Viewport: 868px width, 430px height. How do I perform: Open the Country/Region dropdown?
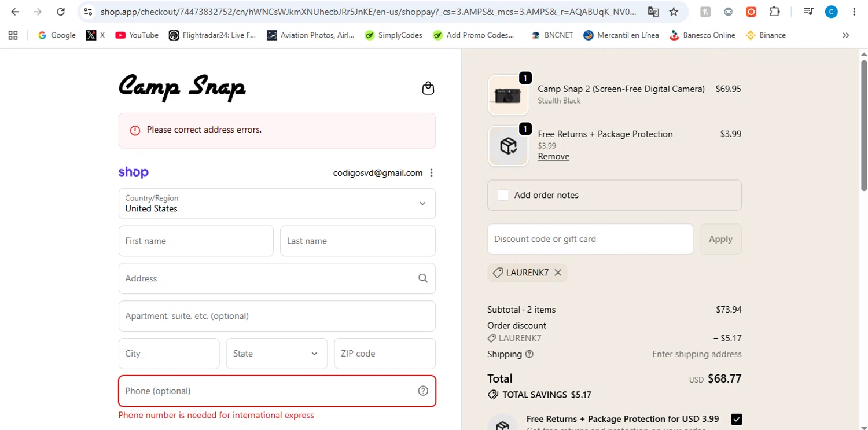[277, 203]
